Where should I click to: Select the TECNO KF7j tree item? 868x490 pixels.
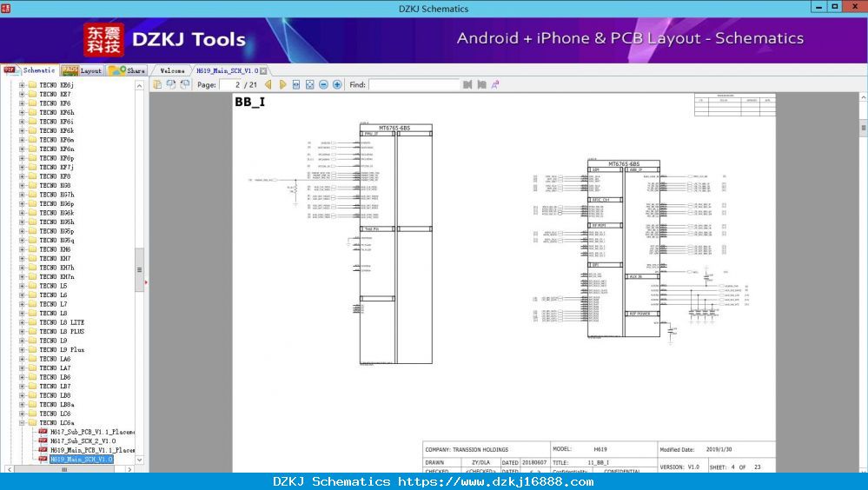56,167
